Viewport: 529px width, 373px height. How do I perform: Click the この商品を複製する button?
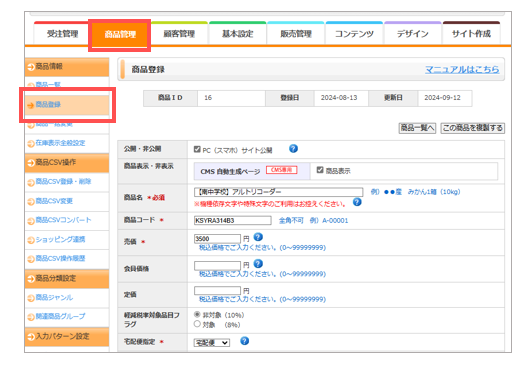[x=472, y=128]
